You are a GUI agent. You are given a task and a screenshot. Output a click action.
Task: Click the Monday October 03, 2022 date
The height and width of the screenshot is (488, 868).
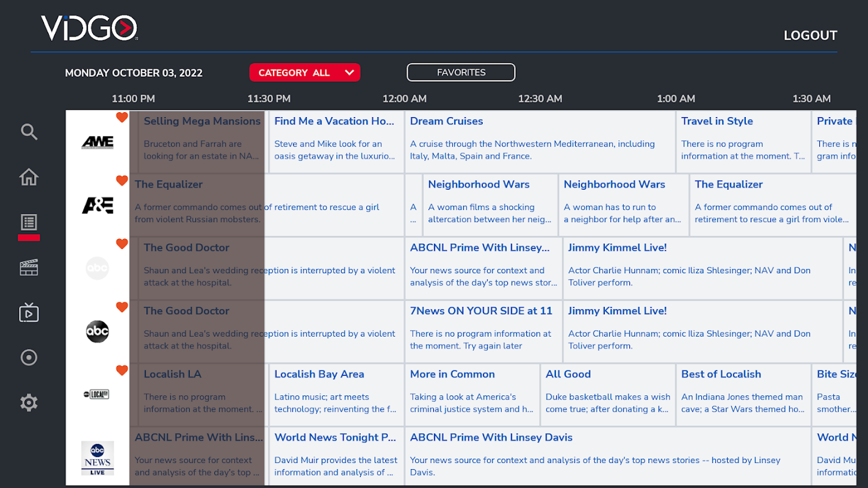tap(134, 73)
